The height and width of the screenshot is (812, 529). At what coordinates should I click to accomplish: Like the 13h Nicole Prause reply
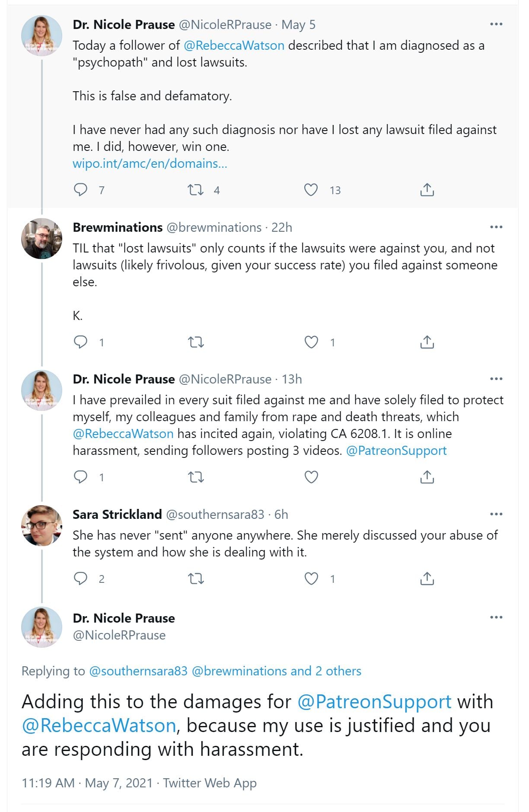[x=311, y=477]
